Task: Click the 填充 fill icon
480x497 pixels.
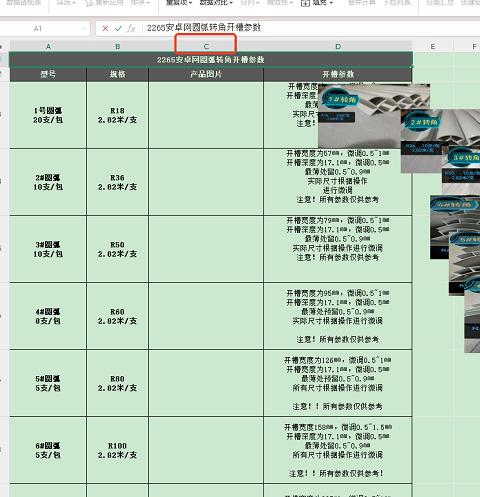Action: coord(305,3)
